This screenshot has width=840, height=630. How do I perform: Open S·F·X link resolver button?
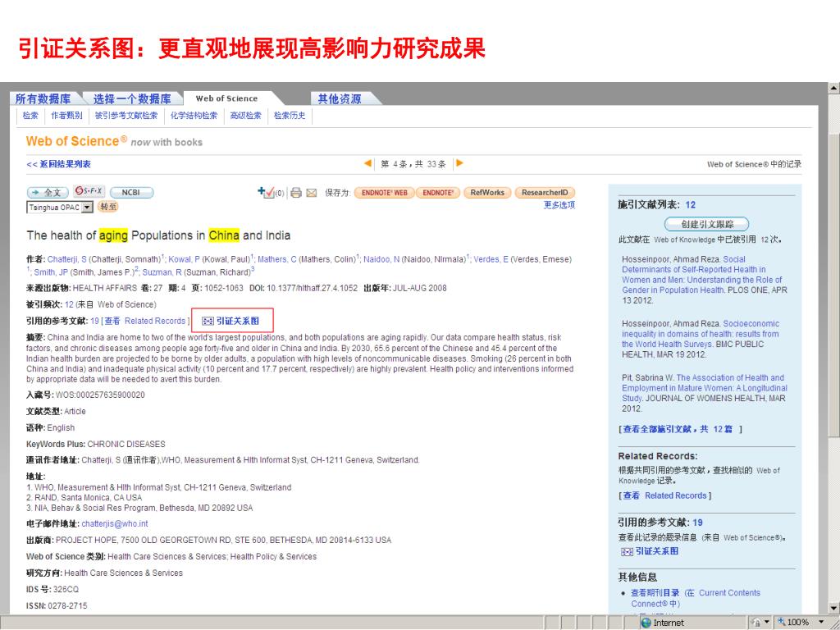click(89, 191)
